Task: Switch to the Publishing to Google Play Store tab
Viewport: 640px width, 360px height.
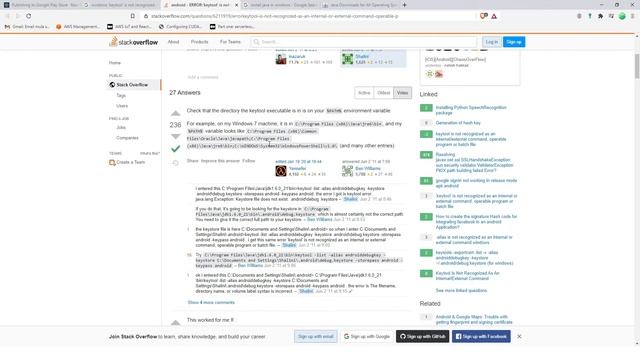Action: tap(41, 5)
